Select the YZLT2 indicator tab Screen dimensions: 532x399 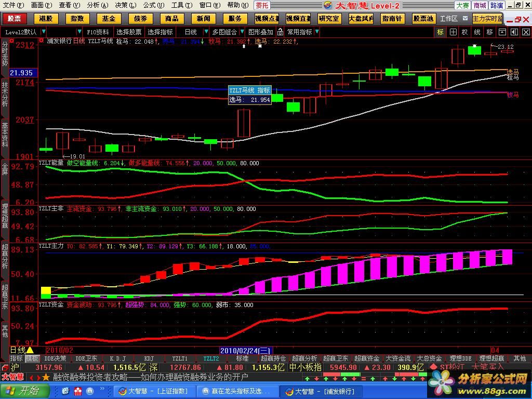pos(211,358)
